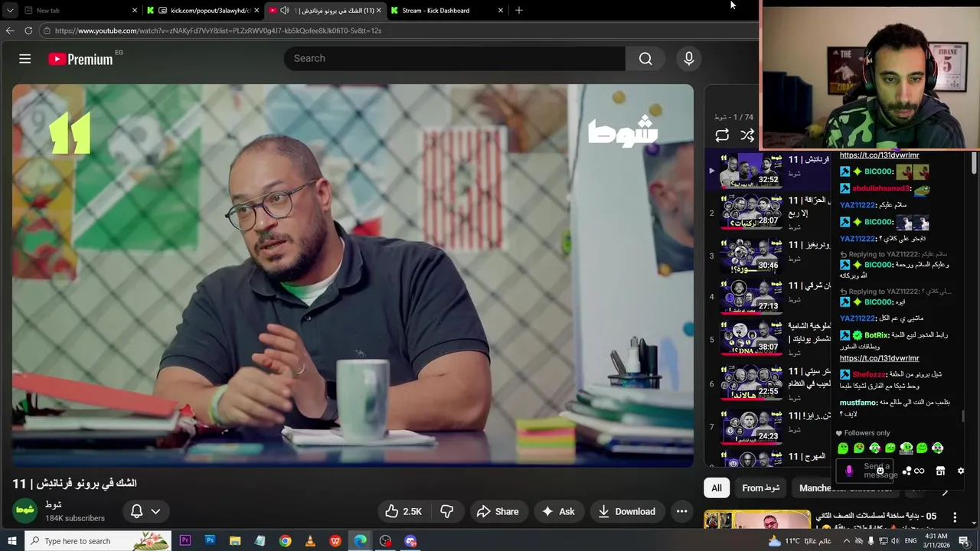Go back in browser history
This screenshot has width=980, height=551.
tap(10, 31)
